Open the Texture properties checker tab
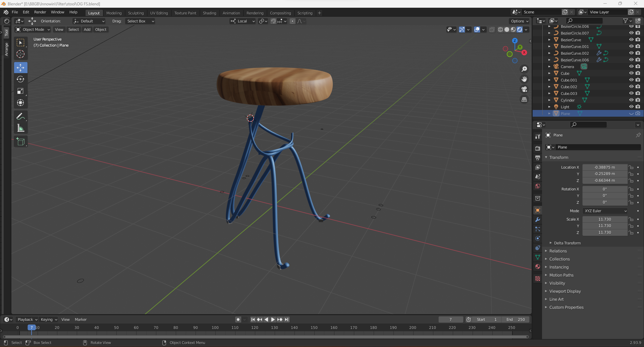 pyautogui.click(x=538, y=279)
